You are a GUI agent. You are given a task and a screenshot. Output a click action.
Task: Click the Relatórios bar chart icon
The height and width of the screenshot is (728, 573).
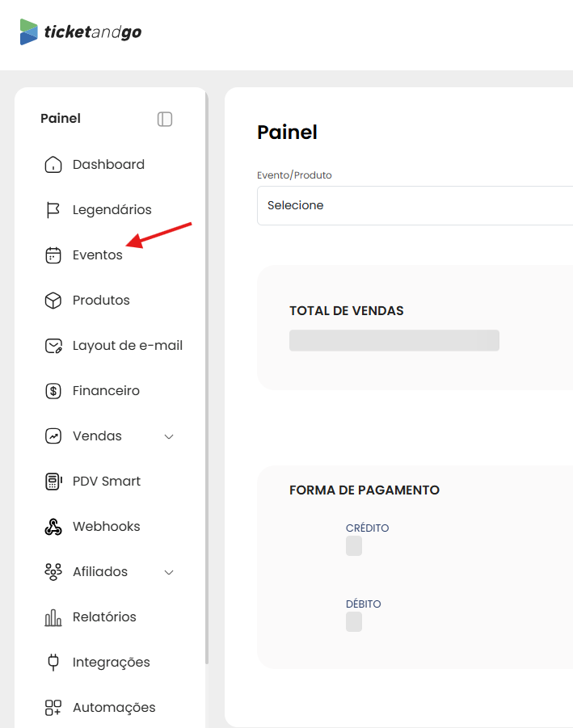[x=53, y=617]
